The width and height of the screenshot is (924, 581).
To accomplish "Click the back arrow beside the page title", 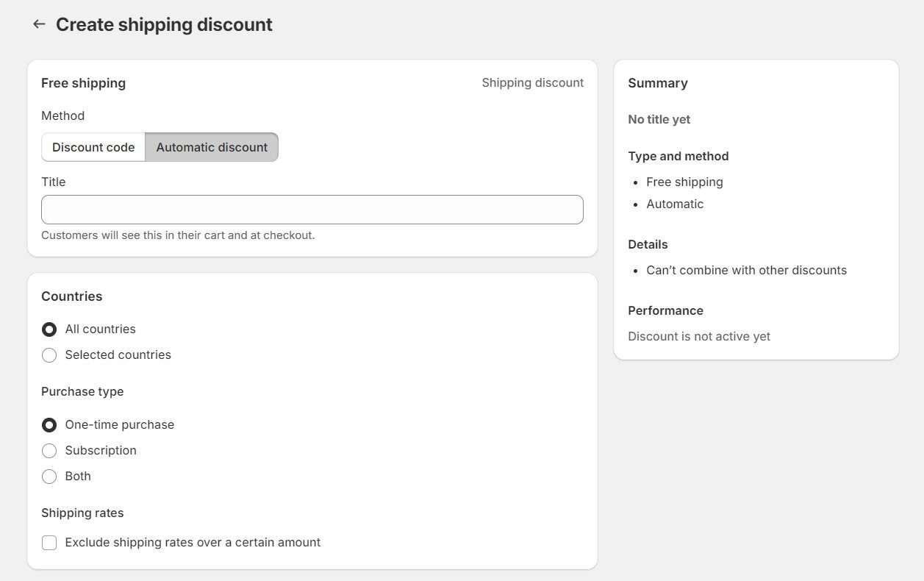I will [39, 24].
